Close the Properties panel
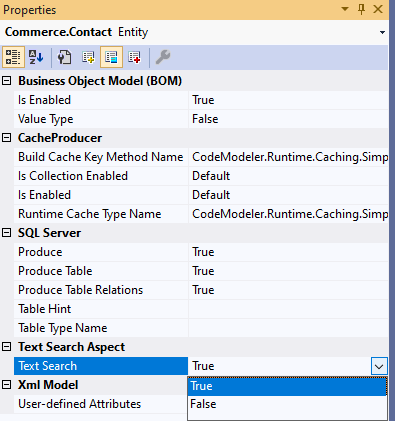Image resolution: width=395 pixels, height=421 pixels. 378,9
